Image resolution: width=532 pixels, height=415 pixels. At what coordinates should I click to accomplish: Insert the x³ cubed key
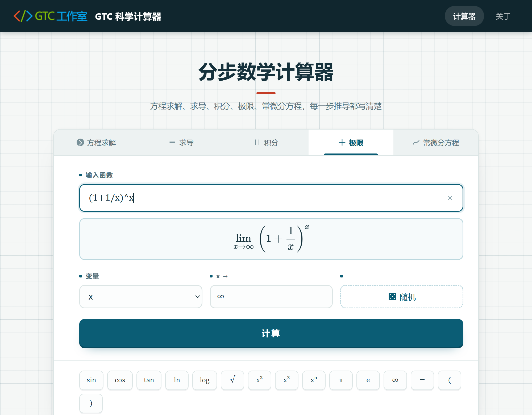point(287,380)
